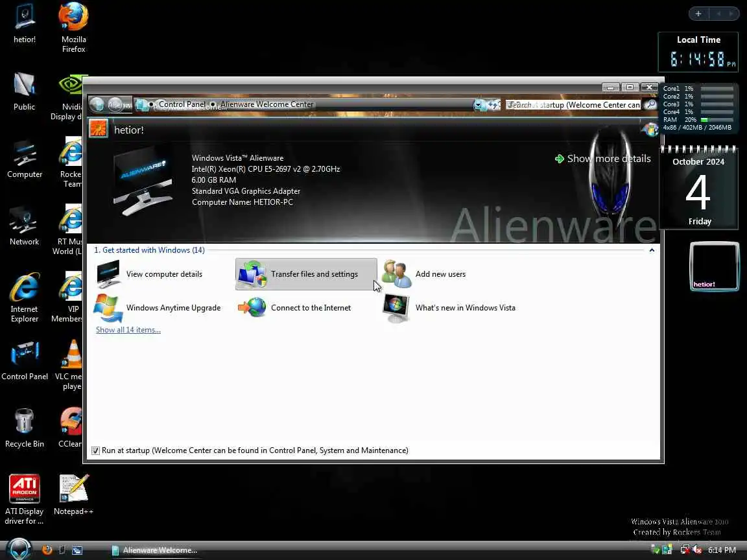Select Windows Anytime Upgrade
Screen dimensions: 747x560
point(158,308)
